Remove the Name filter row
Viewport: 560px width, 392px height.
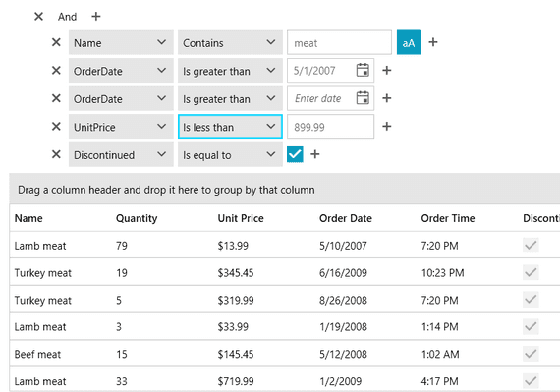[56, 42]
